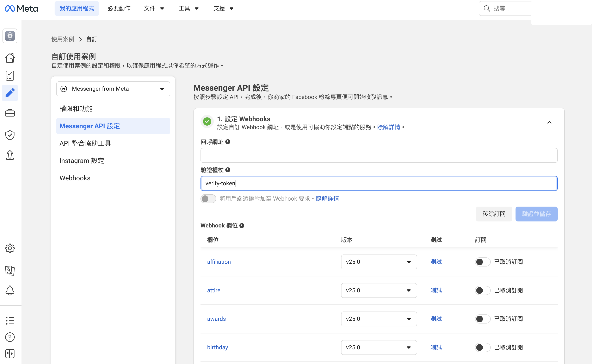The width and height of the screenshot is (592, 364).
Task: Click the search magnifier icon
Action: pyautogui.click(x=487, y=8)
